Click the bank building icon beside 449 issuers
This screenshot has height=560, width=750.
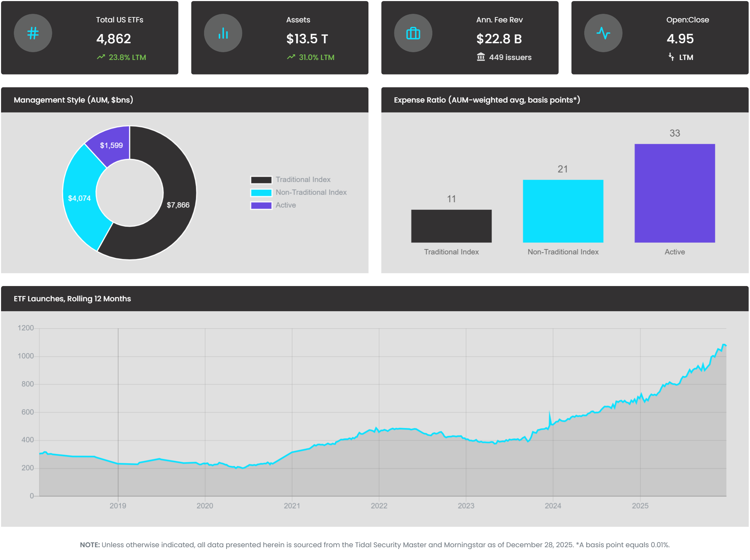(481, 57)
